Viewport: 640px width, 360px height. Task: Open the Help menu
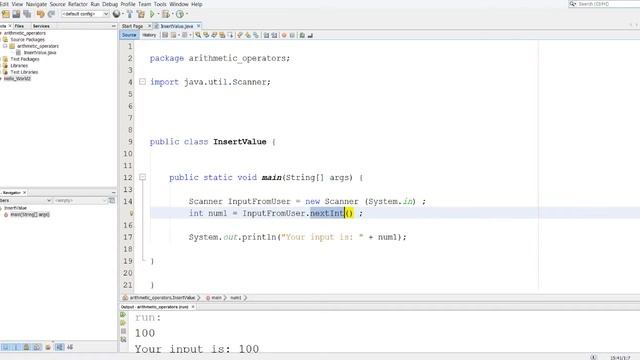point(197,4)
